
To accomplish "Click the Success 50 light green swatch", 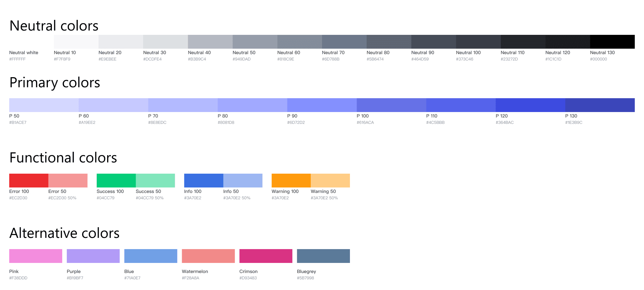I will 156,181.
